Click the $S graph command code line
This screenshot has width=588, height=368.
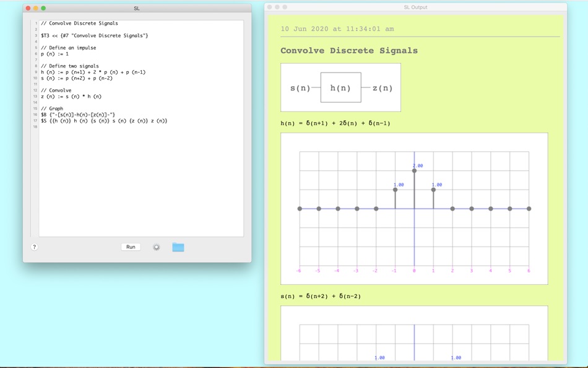point(104,121)
